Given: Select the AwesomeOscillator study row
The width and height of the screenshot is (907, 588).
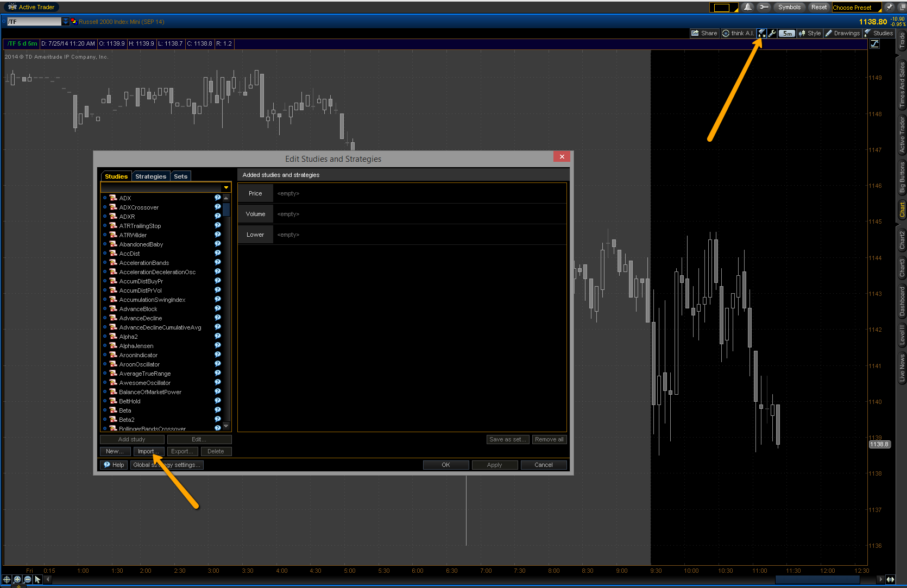Looking at the screenshot, I should pos(161,382).
